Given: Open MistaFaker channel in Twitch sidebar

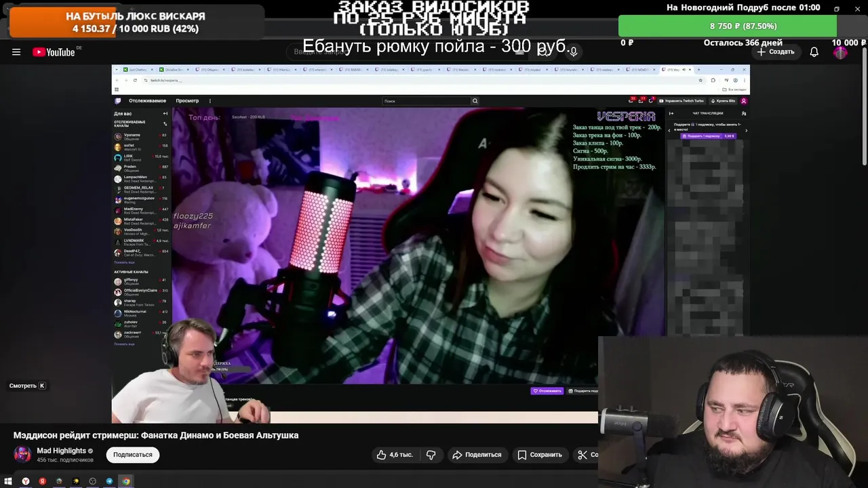Looking at the screenshot, I should pos(141,221).
